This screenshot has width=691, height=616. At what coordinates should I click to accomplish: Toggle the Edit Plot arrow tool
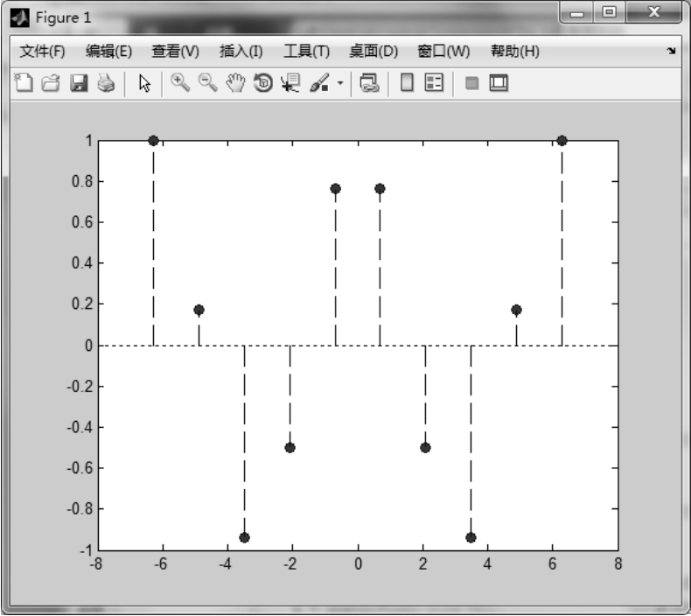click(145, 83)
